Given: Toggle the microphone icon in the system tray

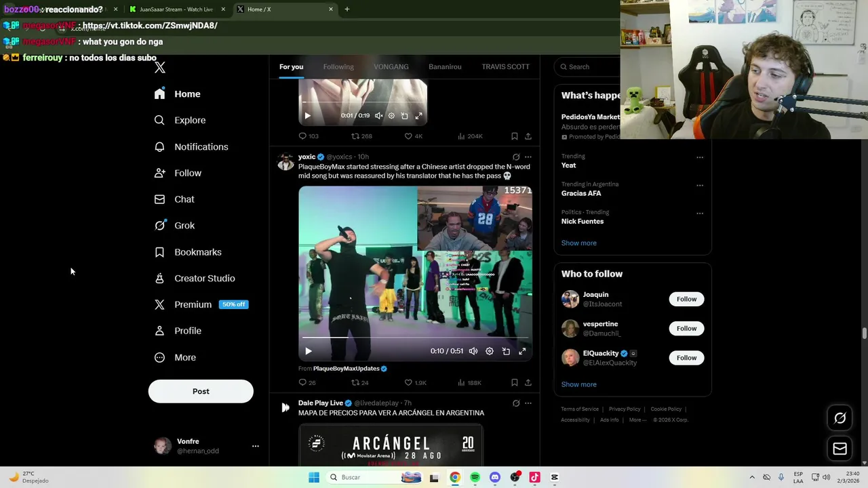Looking at the screenshot, I should point(781,477).
